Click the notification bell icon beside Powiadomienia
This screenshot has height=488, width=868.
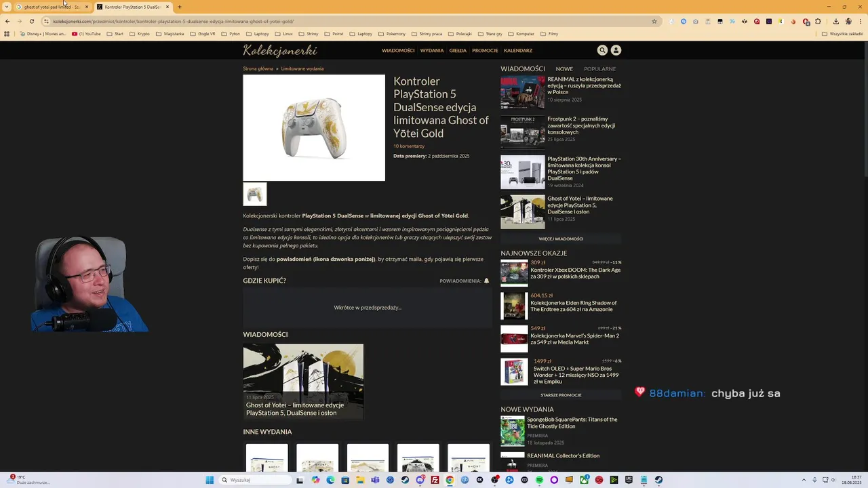486,281
